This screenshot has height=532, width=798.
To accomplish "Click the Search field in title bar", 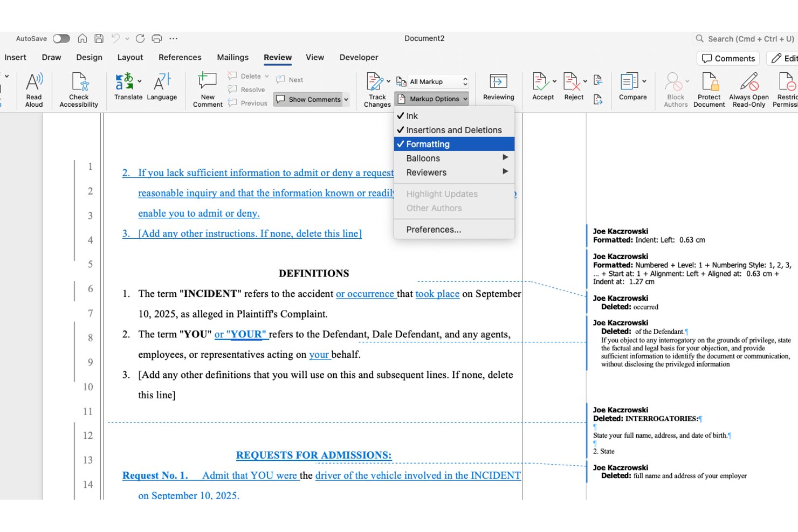I will 745,39.
